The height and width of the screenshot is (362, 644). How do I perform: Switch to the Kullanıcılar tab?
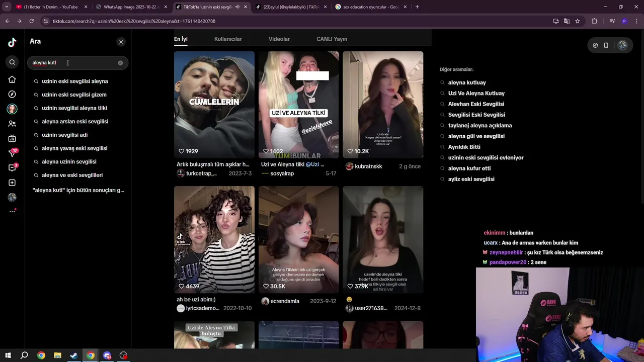pos(228,39)
